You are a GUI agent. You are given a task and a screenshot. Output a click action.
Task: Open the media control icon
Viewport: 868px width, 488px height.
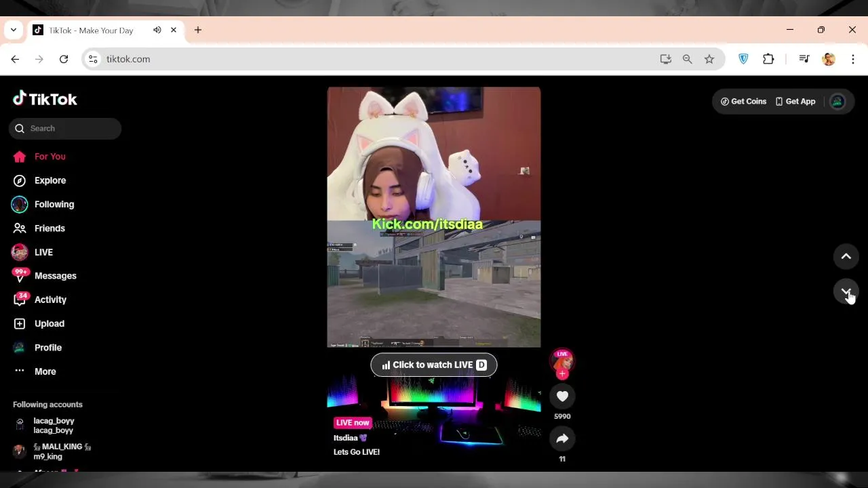pos(804,59)
